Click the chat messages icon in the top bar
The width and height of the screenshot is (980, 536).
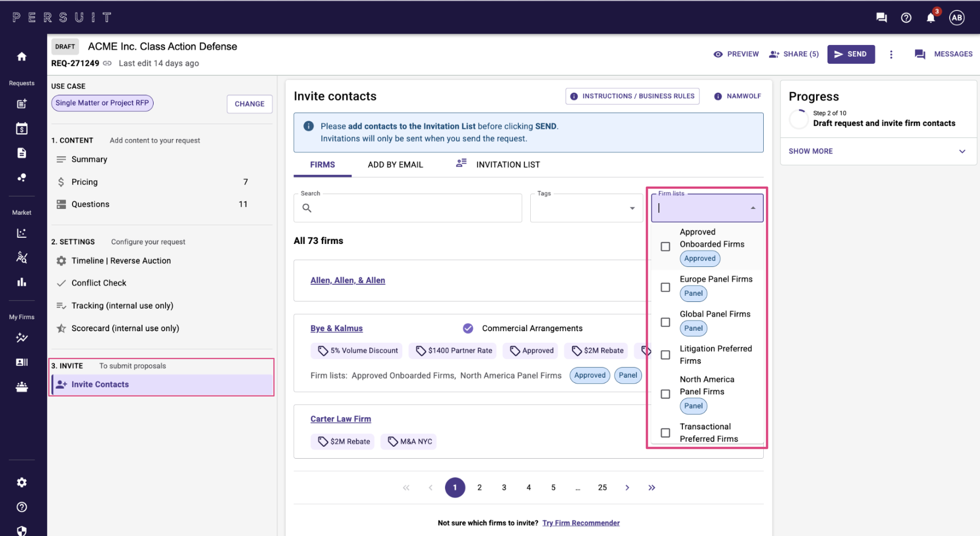pyautogui.click(x=881, y=18)
